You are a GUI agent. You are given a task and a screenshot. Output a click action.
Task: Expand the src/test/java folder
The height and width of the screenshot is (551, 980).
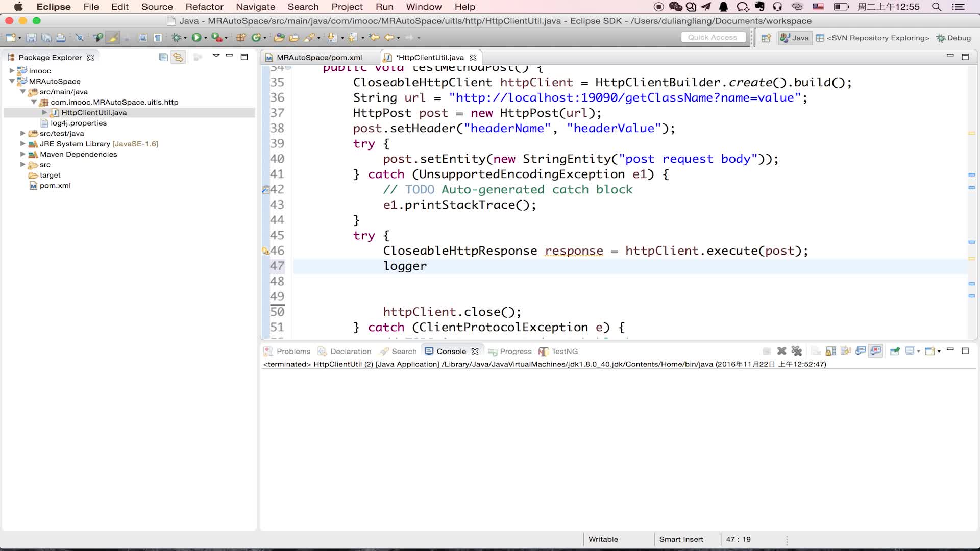point(23,133)
